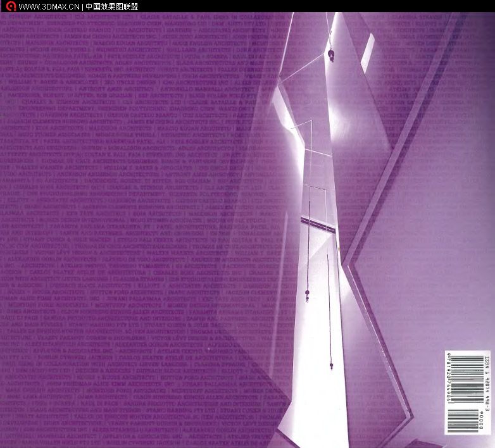Screen dimensions: 495x448
Task: Click the large barcode on the cover
Action: [x=467, y=379]
